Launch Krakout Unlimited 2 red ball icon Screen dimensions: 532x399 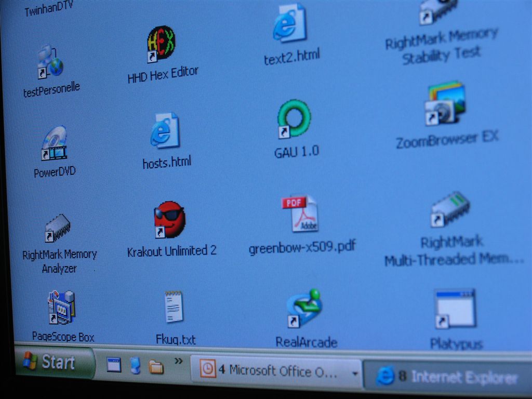(169, 220)
